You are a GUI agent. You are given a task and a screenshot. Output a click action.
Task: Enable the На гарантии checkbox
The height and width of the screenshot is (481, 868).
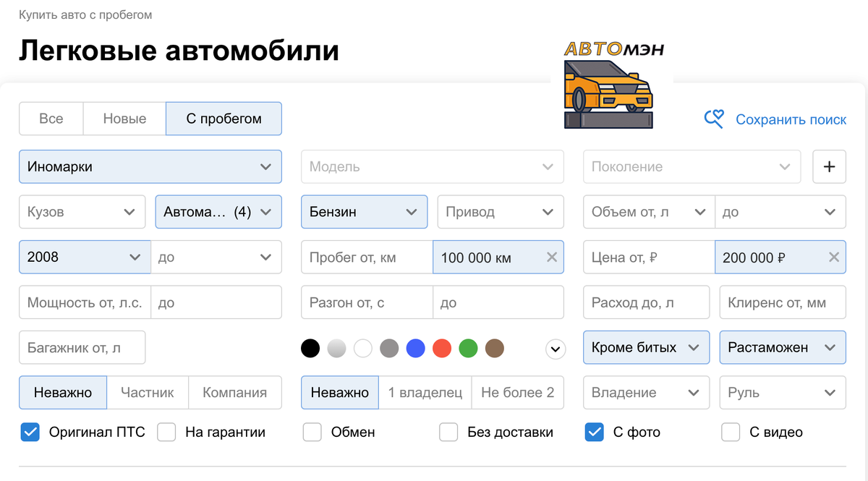pyautogui.click(x=166, y=432)
